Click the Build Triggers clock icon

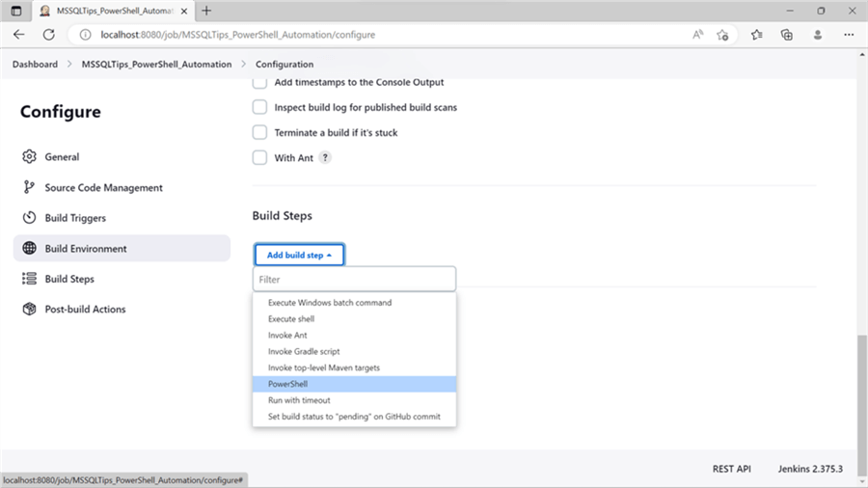(x=29, y=218)
